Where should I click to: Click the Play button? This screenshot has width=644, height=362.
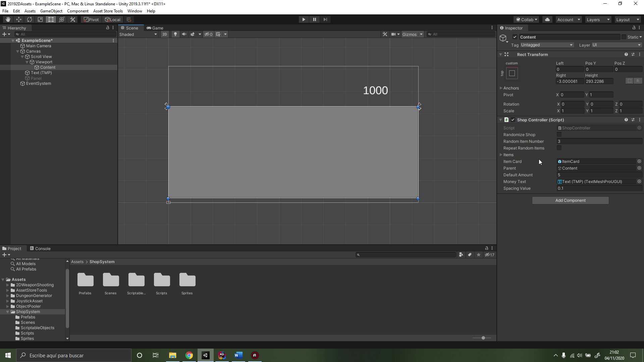click(x=304, y=19)
